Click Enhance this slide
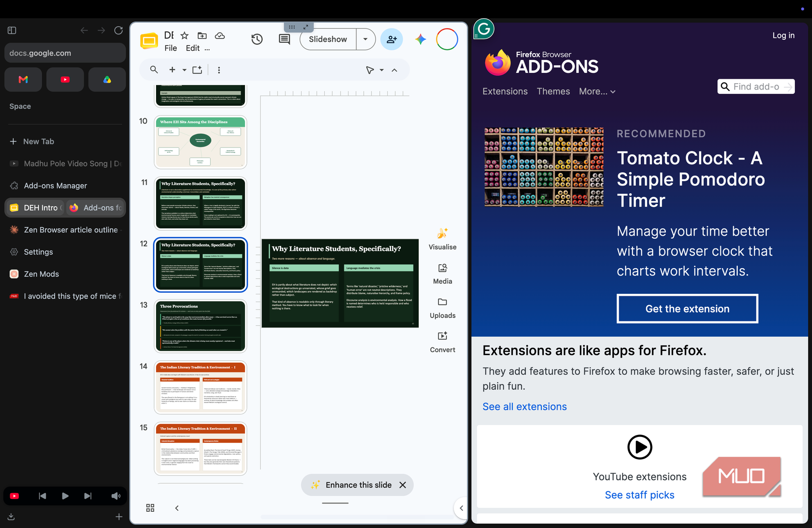 point(358,485)
